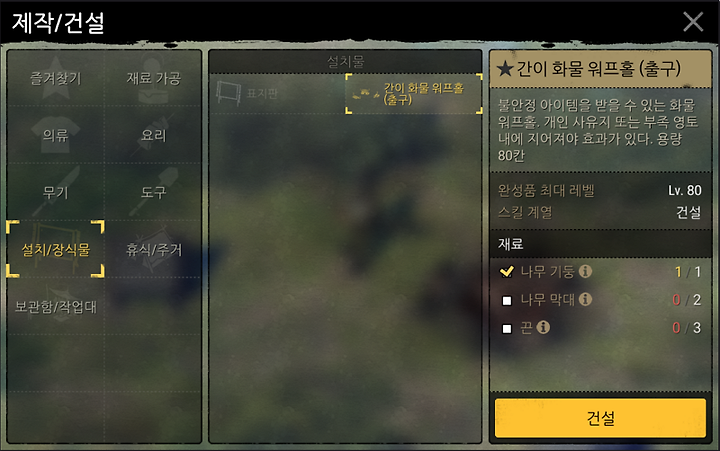Check the 나무 막대 material checkbox
Screen dimensions: 720x451
tap(507, 300)
